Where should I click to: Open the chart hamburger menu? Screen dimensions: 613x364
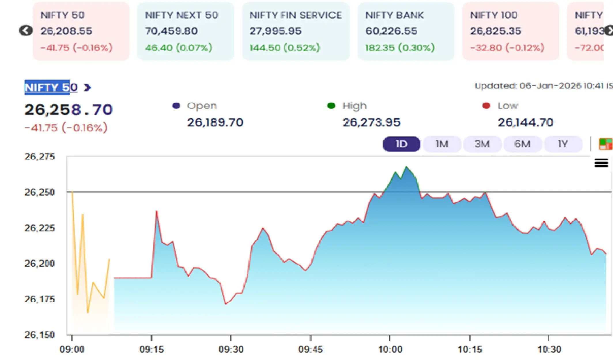[x=601, y=163]
